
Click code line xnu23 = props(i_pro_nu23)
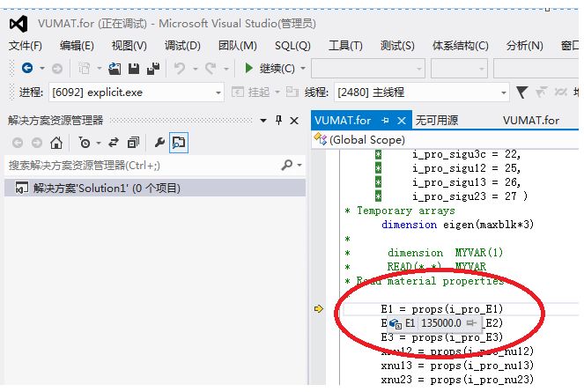click(457, 380)
